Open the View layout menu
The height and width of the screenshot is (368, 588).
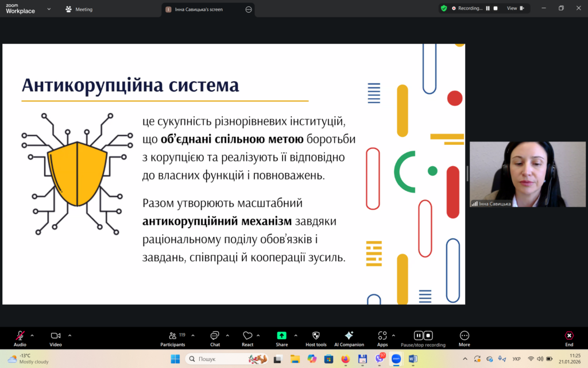pyautogui.click(x=514, y=8)
